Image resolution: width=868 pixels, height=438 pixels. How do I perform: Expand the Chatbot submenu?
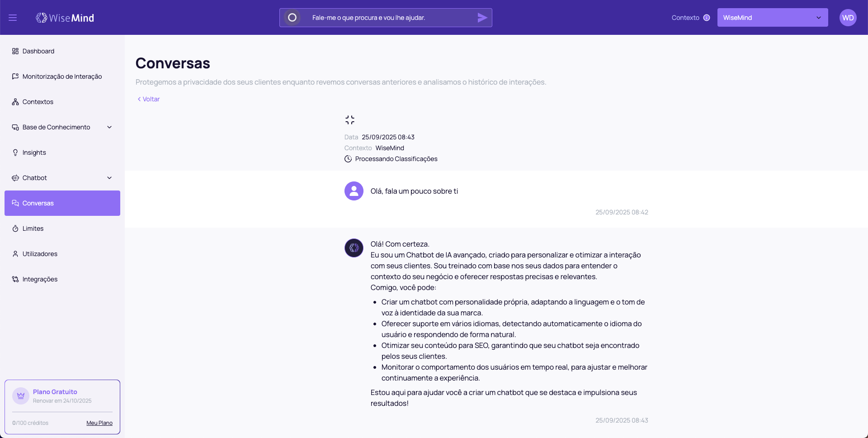[109, 178]
